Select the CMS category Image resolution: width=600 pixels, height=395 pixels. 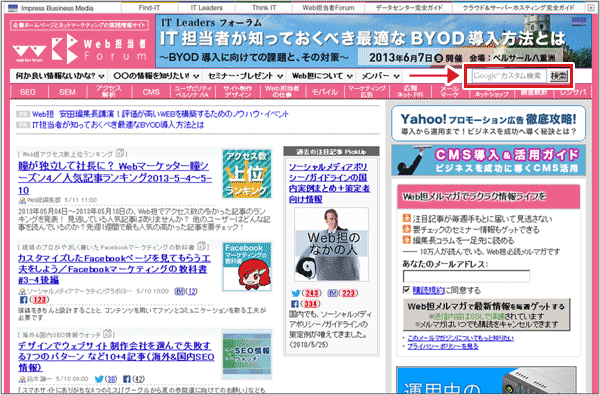(x=151, y=92)
